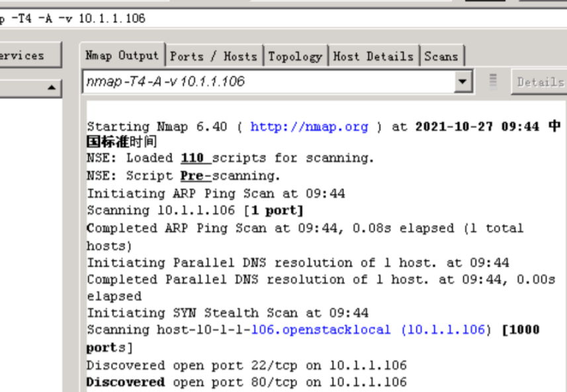Image resolution: width=567 pixels, height=392 pixels.
Task: Click the '2021-10-27 09:44' timestamp text
Action: pyautogui.click(x=477, y=127)
